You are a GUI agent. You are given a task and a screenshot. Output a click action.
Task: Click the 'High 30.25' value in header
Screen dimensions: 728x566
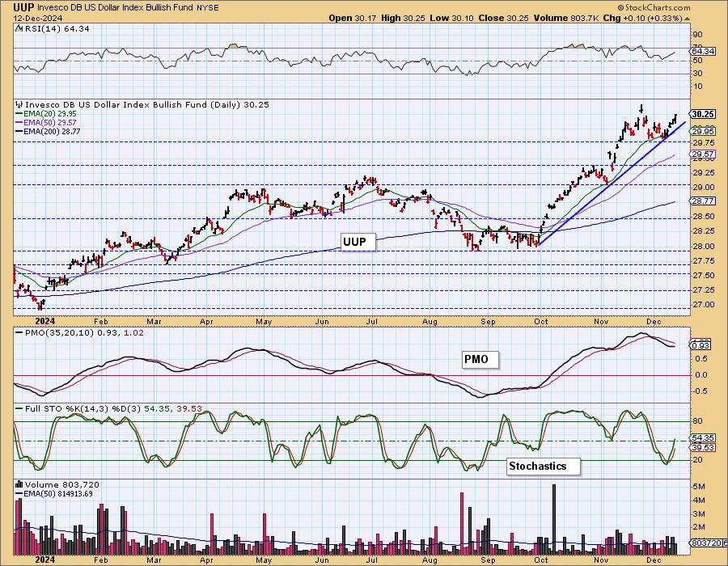pos(403,18)
